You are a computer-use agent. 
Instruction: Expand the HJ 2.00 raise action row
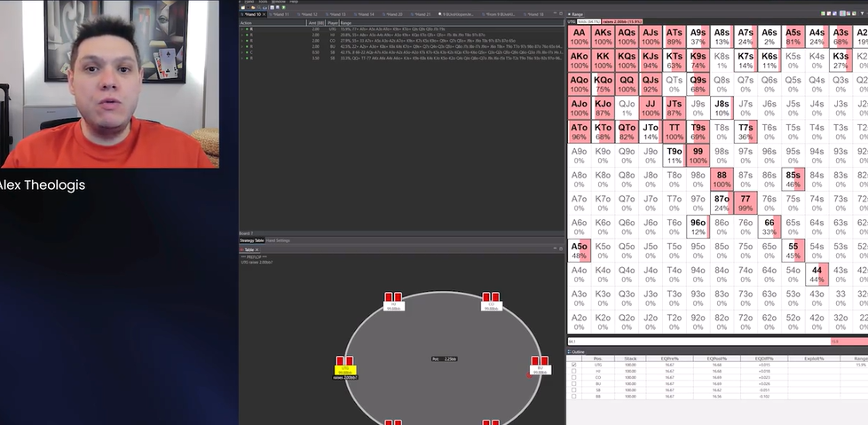tap(242, 35)
